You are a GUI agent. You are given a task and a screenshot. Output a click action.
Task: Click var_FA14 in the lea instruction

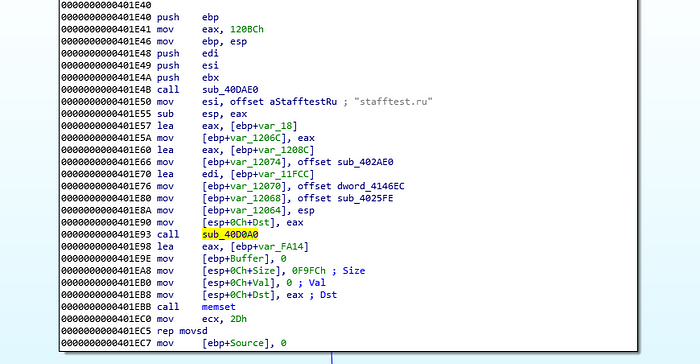281,247
